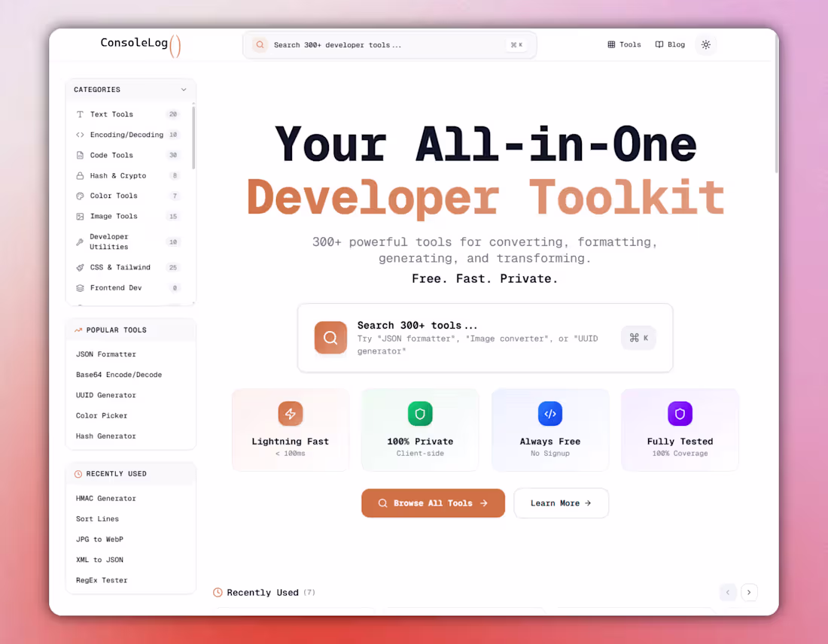828x644 pixels.
Task: Click the right Recently Used carousel arrow
Action: click(749, 592)
